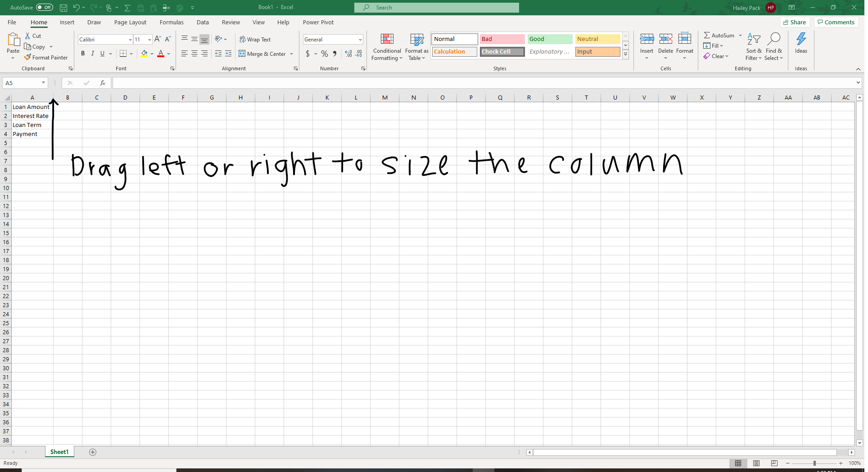Click the zoom slider handle
The height and width of the screenshot is (472, 868).
(x=814, y=463)
